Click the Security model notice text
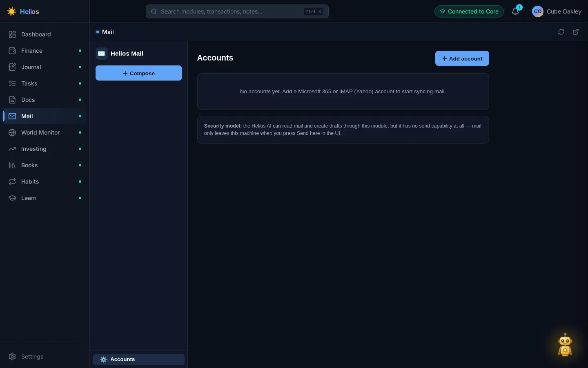This screenshot has height=368, width=588. (343, 130)
